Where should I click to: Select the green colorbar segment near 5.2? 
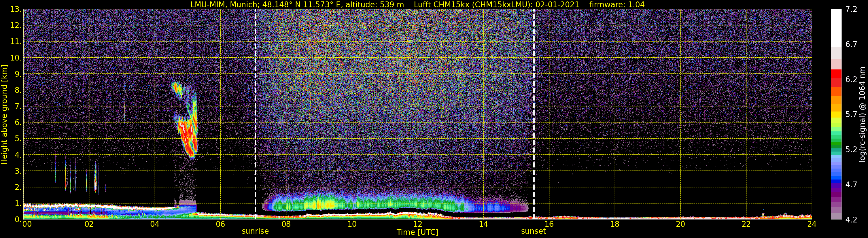coord(836,146)
